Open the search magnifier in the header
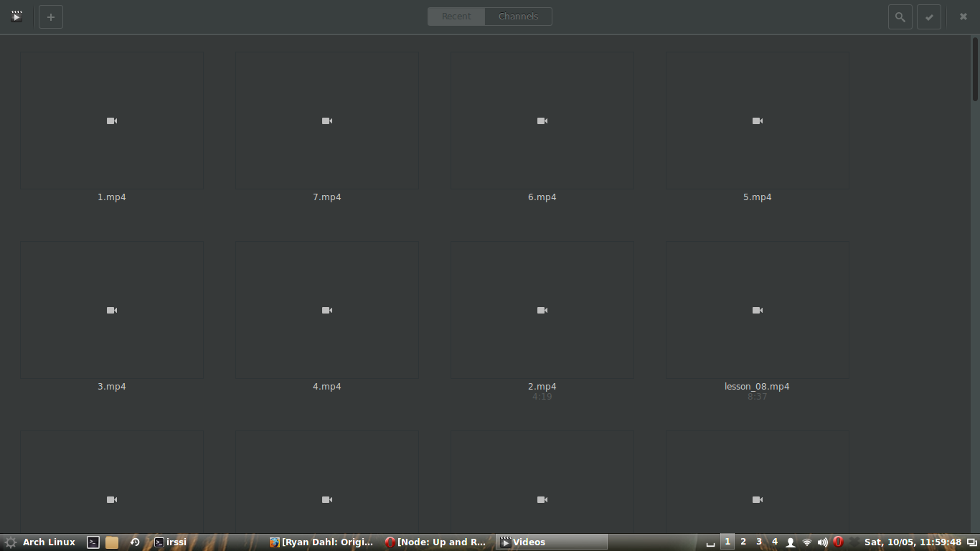Viewport: 980px width, 551px height. pos(900,17)
